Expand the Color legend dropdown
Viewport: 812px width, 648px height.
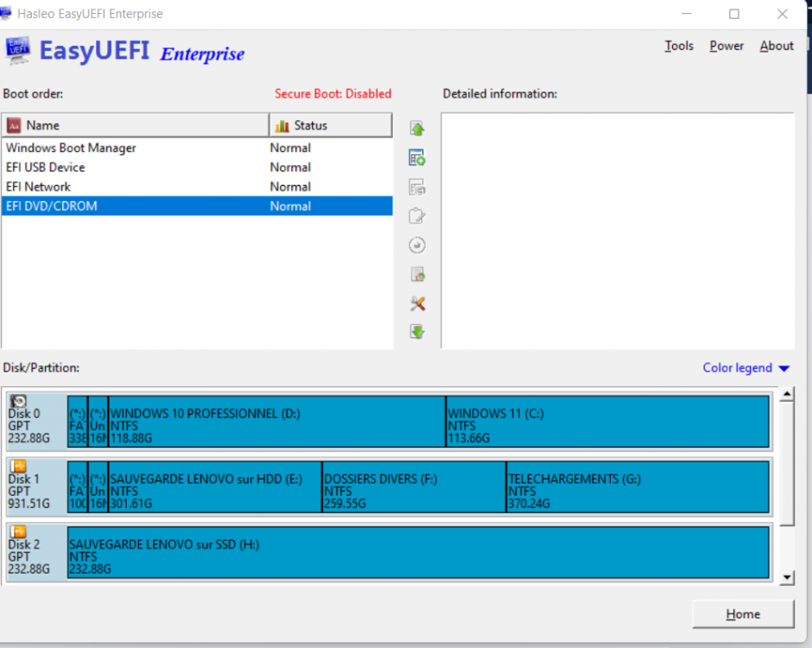745,368
